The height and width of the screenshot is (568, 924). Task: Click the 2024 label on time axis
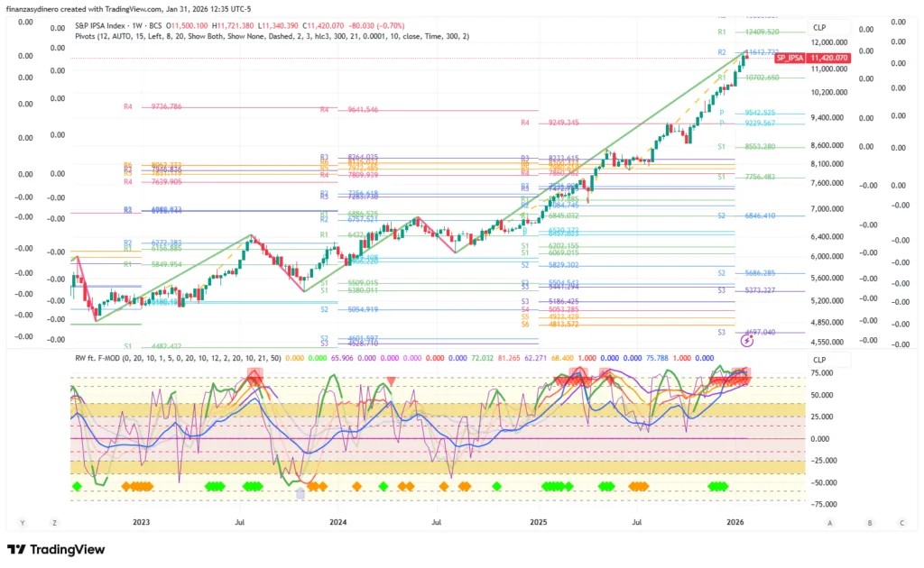(x=337, y=522)
